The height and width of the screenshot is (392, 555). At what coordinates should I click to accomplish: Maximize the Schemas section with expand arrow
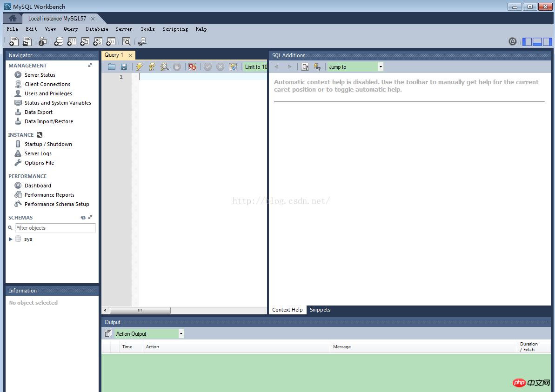pos(90,218)
